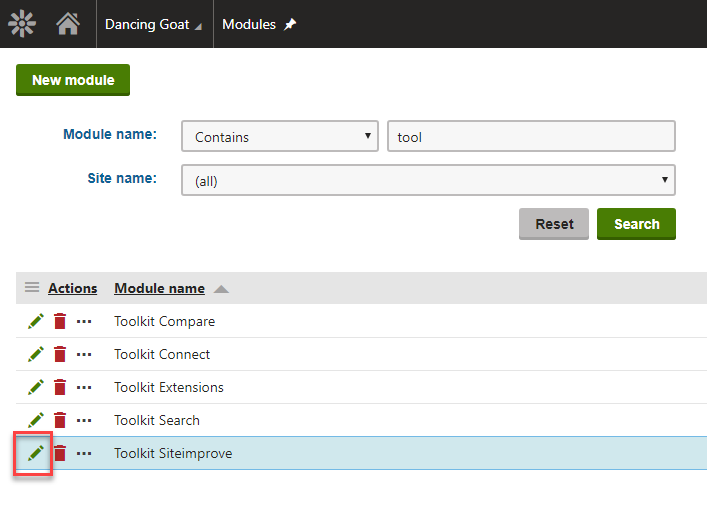Screen dimensions: 707x511
Task: Sort by Module name column header
Action: [x=160, y=288]
